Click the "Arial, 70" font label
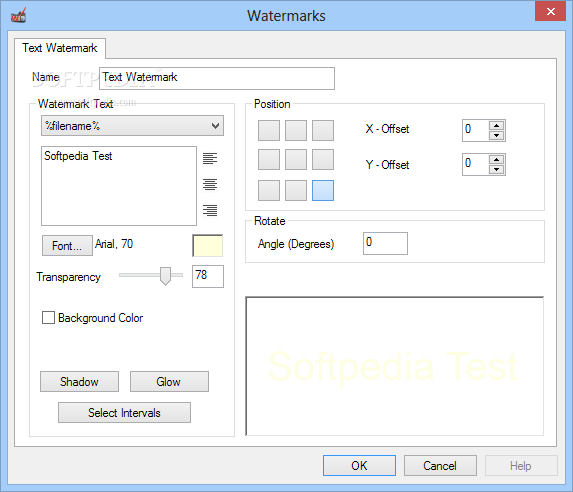 [x=114, y=244]
